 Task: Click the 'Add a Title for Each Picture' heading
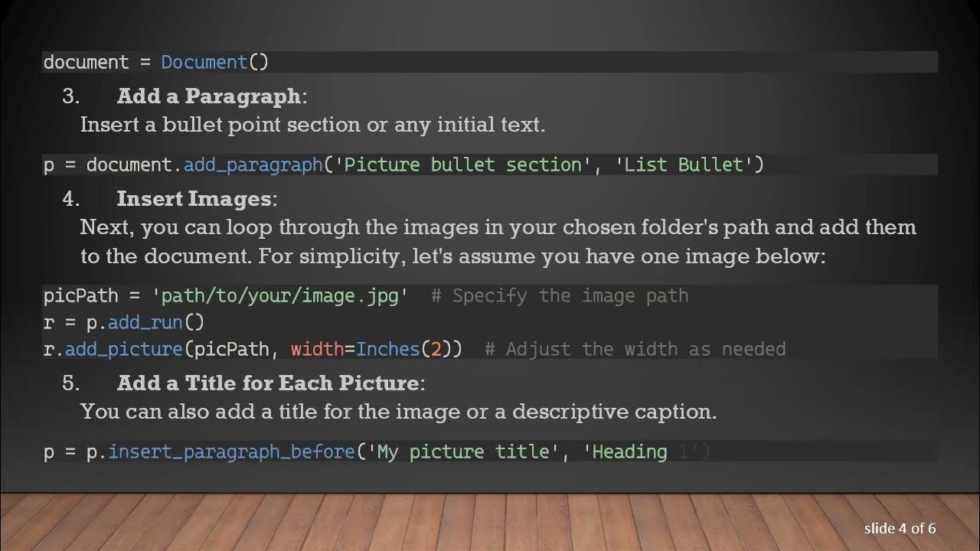pos(268,383)
